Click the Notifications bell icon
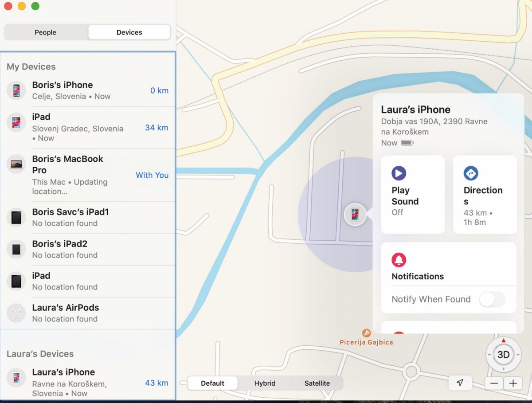 click(x=399, y=260)
